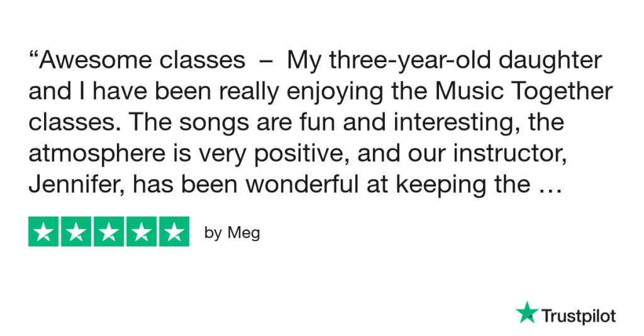644x336 pixels.
Task: Open the Trustpilot wordmark link
Action: [x=579, y=317]
